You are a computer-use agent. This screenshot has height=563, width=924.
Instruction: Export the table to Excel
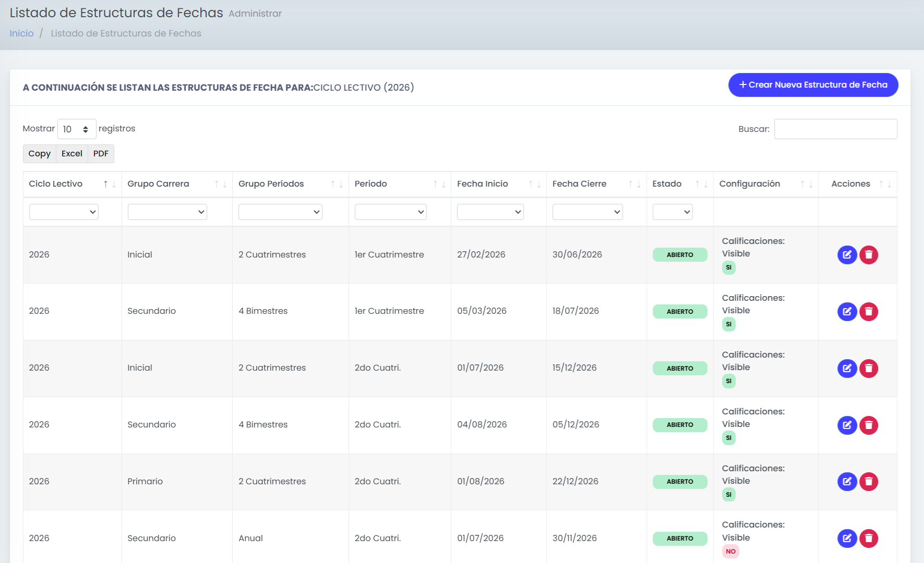72,154
